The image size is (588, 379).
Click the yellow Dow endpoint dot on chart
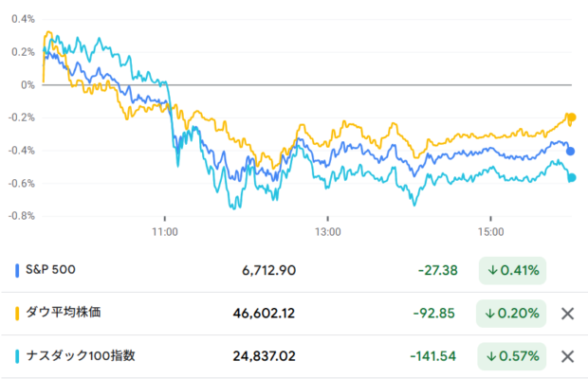571,117
